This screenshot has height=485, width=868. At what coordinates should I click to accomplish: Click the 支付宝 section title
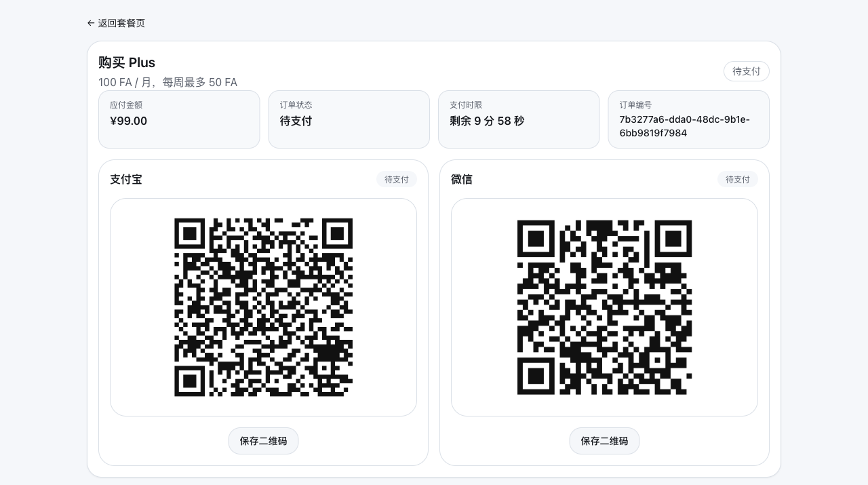tap(126, 180)
